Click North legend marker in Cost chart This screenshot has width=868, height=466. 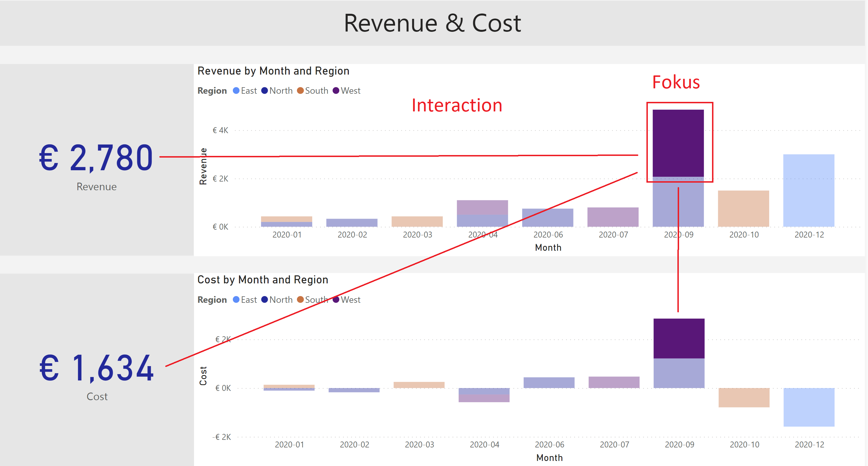click(265, 300)
